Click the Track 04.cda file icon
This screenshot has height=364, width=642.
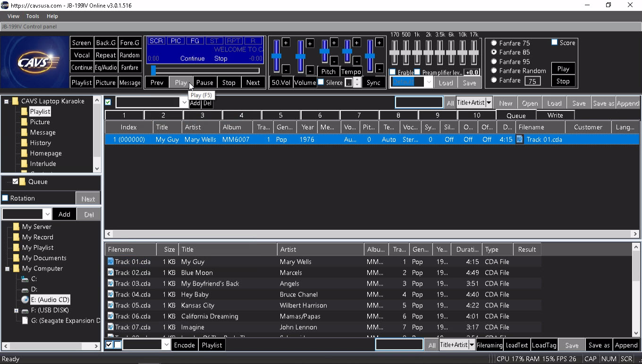pos(110,294)
